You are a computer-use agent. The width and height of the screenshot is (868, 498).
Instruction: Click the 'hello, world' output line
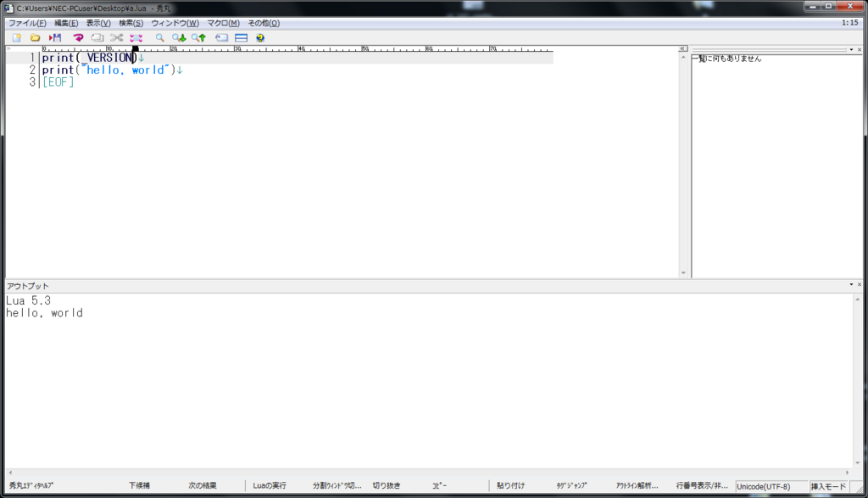pos(44,313)
